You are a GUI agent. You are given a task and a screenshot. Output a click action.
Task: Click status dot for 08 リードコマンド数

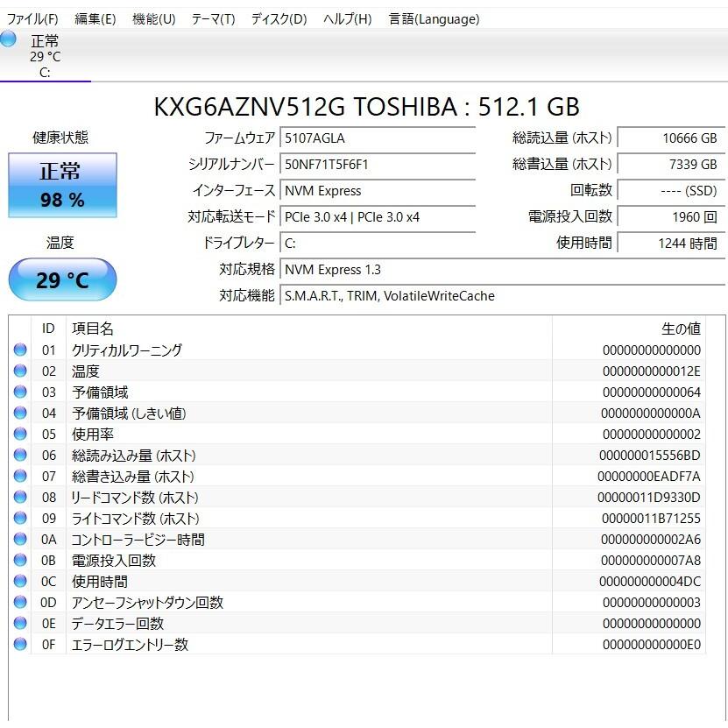(20, 497)
